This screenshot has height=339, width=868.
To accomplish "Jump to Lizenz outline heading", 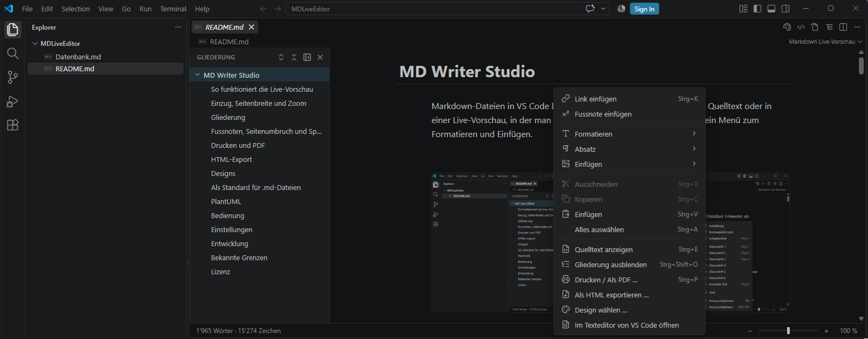I will tap(221, 272).
